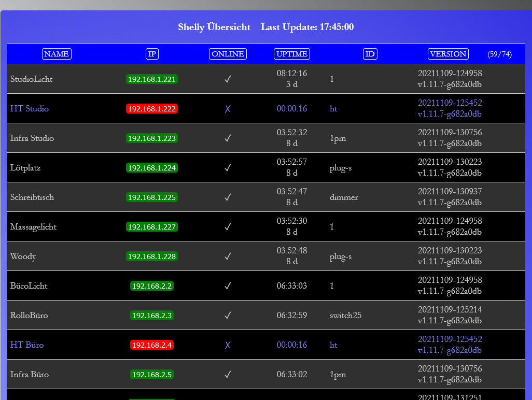Click plug-s ID in the Woody row

coord(341,256)
